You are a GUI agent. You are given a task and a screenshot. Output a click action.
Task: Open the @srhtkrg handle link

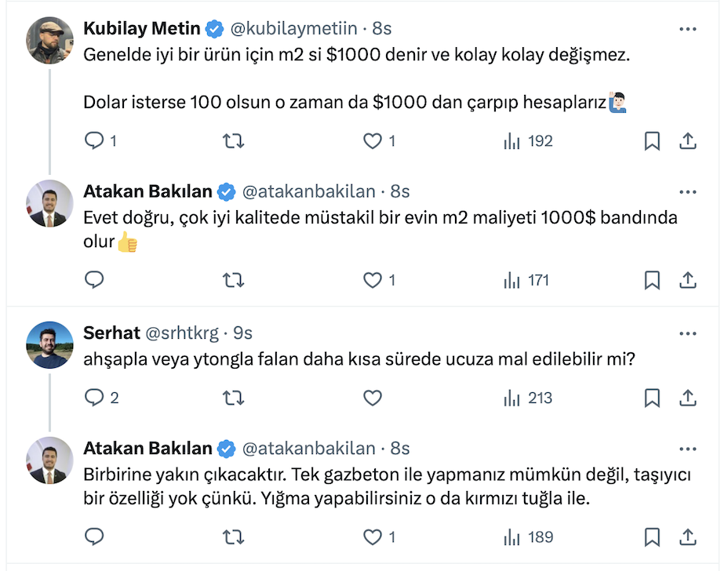click(x=183, y=333)
